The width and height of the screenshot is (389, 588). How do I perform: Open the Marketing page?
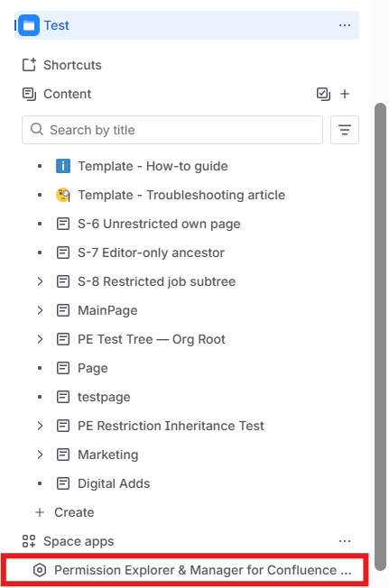coord(107,455)
